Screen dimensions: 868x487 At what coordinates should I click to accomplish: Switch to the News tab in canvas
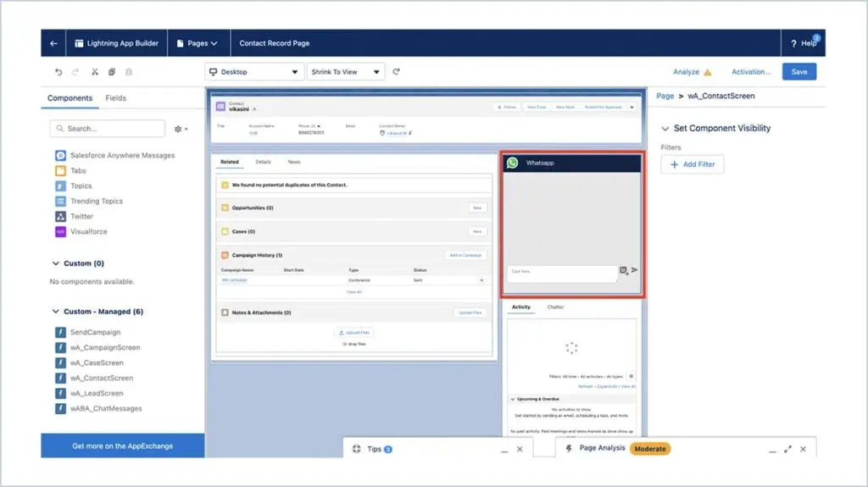[294, 162]
